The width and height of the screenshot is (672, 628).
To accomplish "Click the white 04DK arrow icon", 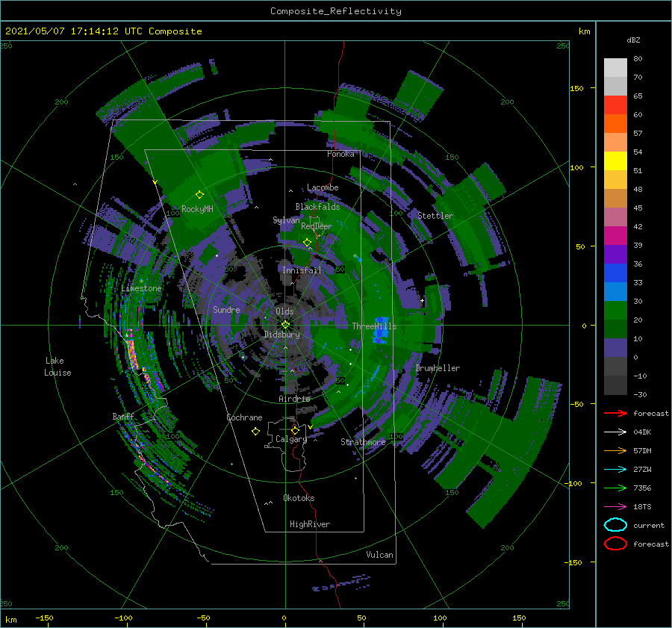I will pyautogui.click(x=615, y=432).
